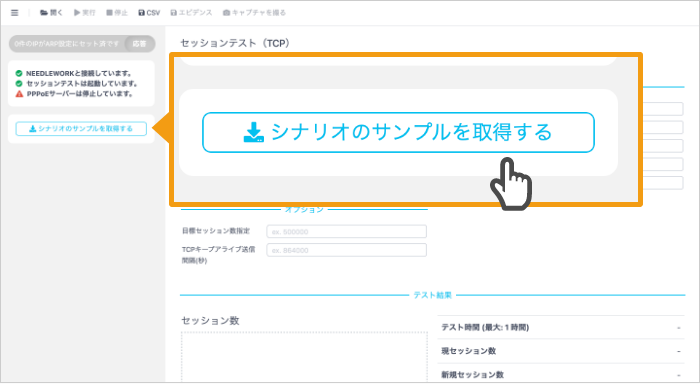Click the 開く folder toolbar button
The height and width of the screenshot is (384, 700).
[51, 13]
